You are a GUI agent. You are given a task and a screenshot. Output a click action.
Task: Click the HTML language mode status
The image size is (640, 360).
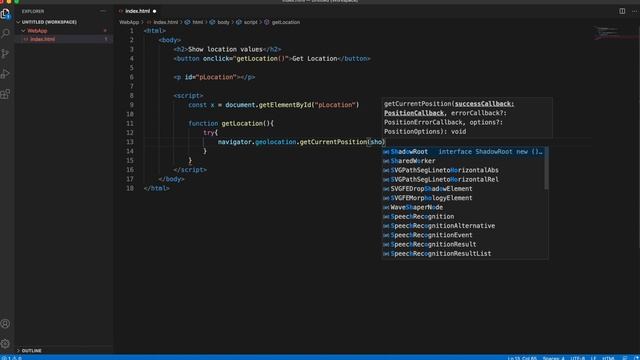click(608, 358)
